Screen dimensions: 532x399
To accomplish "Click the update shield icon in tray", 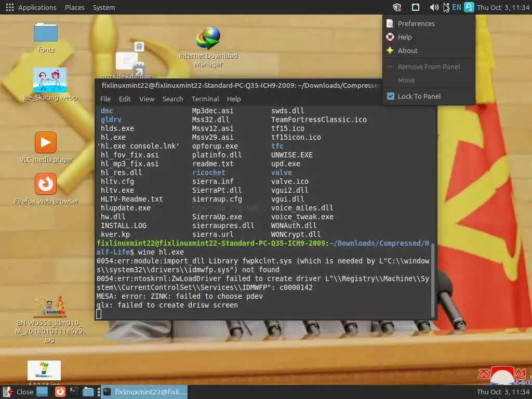I will pyautogui.click(x=397, y=7).
